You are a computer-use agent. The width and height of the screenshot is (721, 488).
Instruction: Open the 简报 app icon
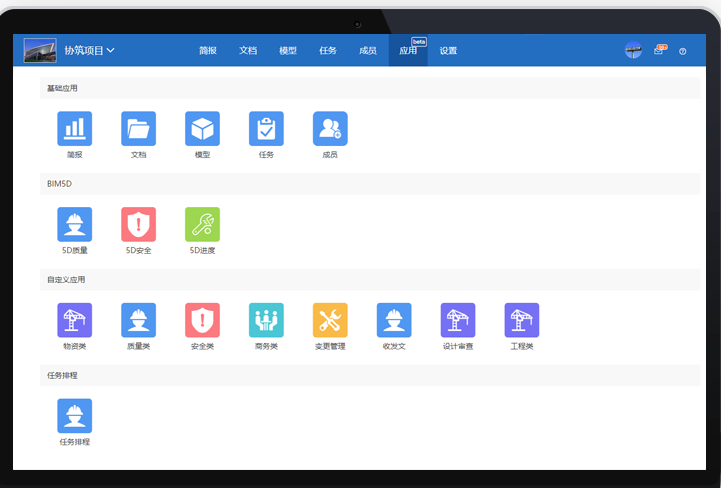tap(75, 128)
